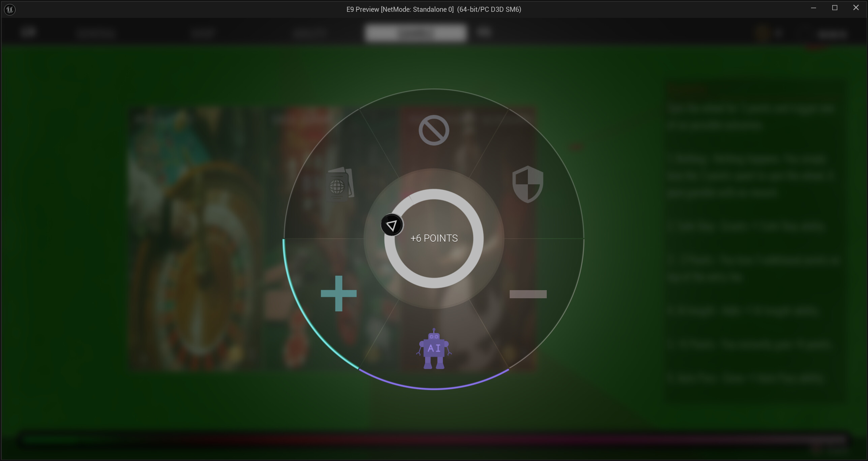Click the white segmented control in the top toolbar
Screen dimensions: 868x461
point(416,33)
